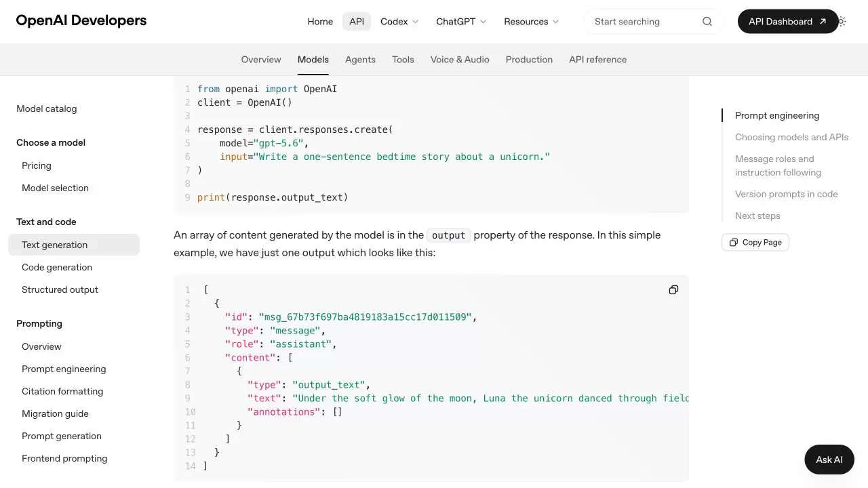Select the API nav item
The image size is (868, 488).
357,22
